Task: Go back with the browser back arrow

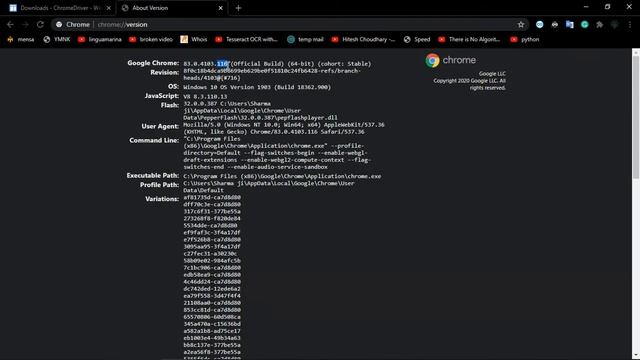Action: pyautogui.click(x=10, y=24)
